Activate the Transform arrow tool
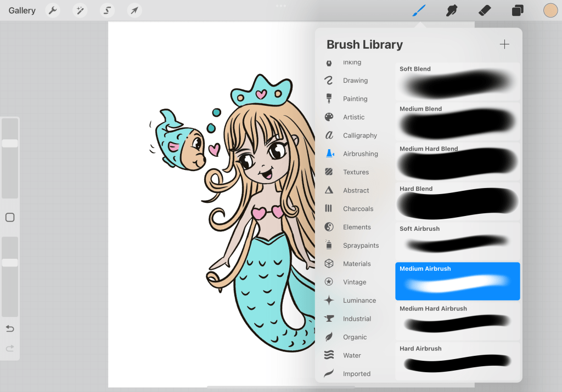This screenshot has width=562, height=392. pyautogui.click(x=134, y=10)
